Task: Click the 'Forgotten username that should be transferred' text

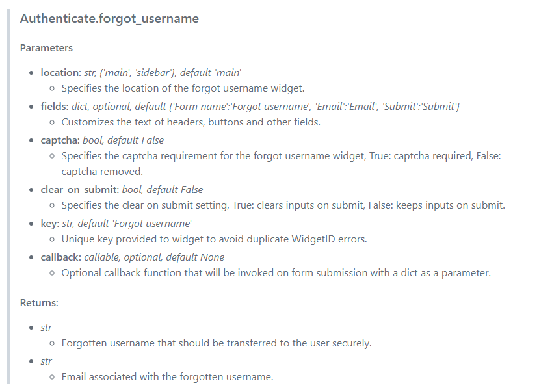Action: pyautogui.click(x=217, y=343)
